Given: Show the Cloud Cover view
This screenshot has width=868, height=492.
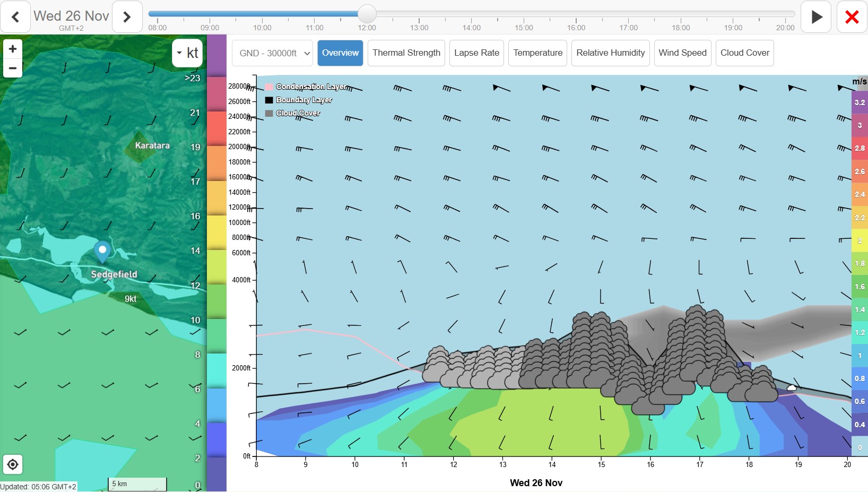Looking at the screenshot, I should click(744, 53).
